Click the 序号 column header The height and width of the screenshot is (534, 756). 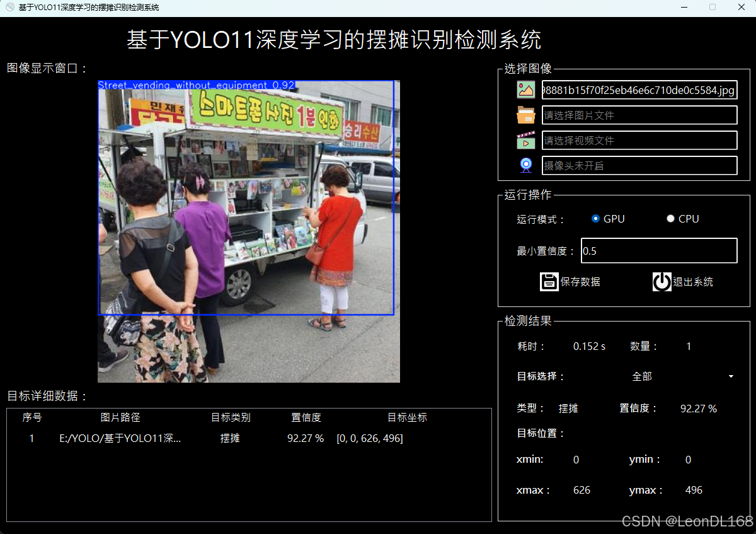pos(32,417)
